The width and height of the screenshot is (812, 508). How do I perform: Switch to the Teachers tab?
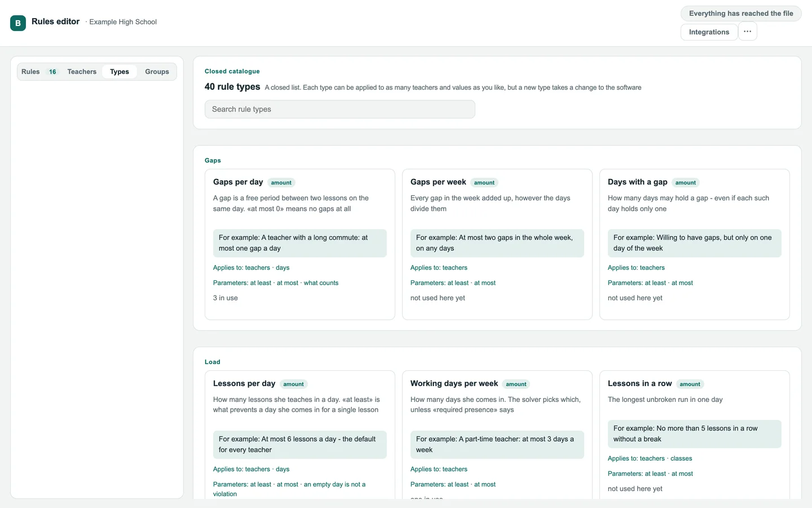click(x=82, y=72)
